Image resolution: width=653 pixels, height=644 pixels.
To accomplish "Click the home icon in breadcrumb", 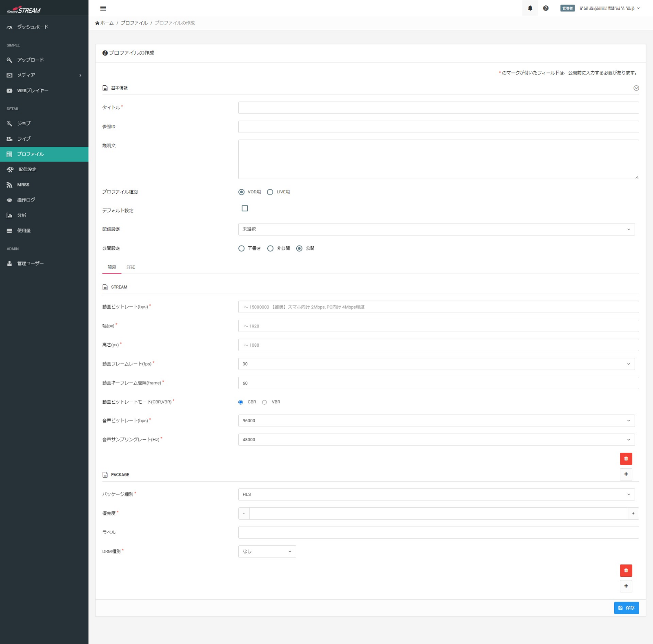I will tap(97, 23).
